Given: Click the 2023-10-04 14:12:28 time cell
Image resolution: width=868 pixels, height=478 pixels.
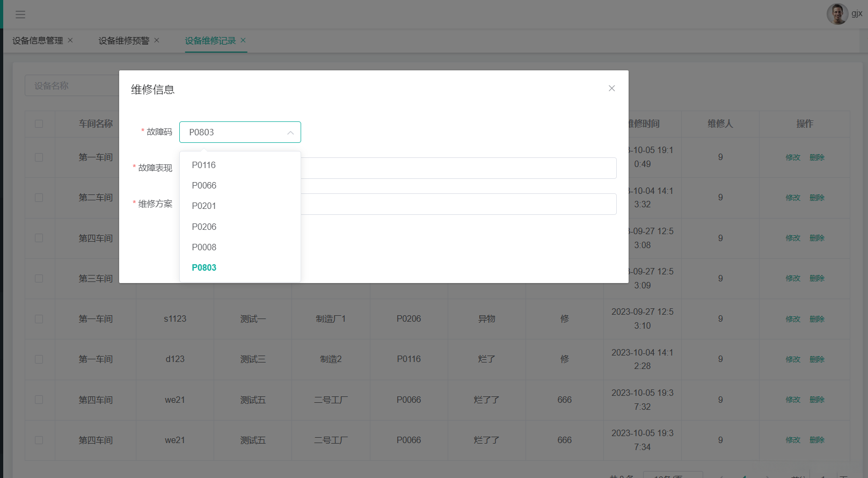Looking at the screenshot, I should 643,359.
